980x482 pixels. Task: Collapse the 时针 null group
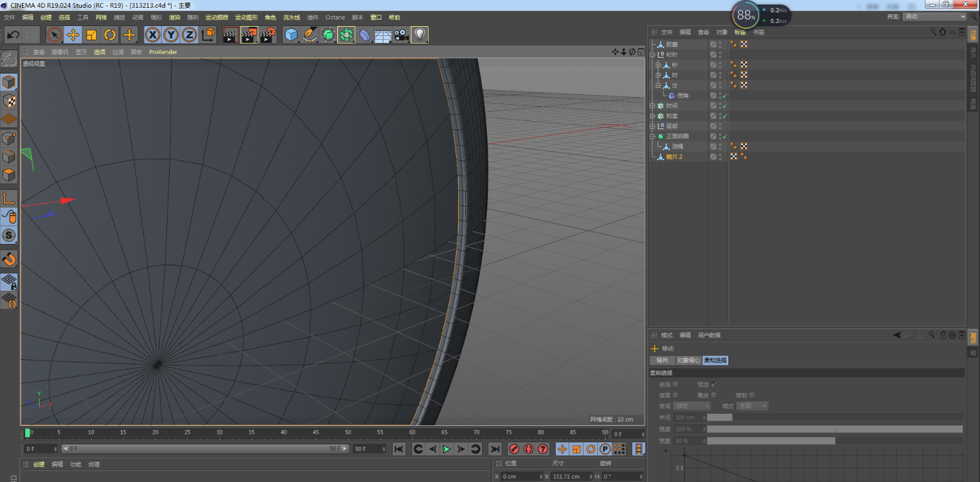(x=652, y=55)
